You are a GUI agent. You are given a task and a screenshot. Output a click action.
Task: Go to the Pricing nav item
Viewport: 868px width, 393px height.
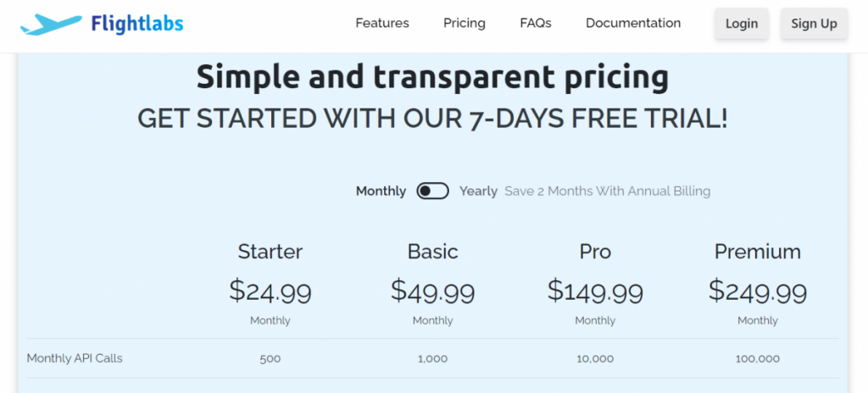coord(465,23)
